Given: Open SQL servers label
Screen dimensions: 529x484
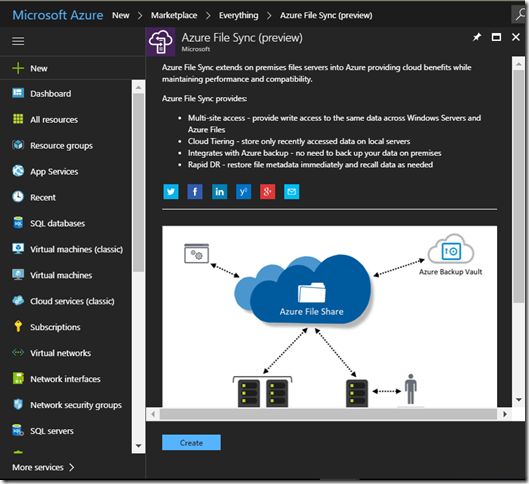Looking at the screenshot, I should click(52, 431).
